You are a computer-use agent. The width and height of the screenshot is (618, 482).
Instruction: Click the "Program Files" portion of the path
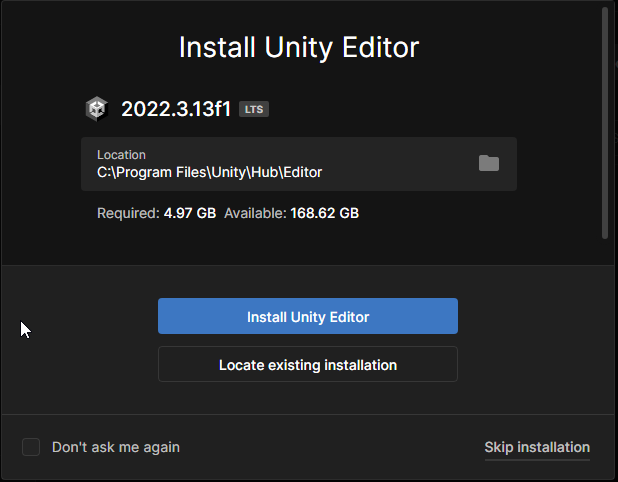[162, 173]
